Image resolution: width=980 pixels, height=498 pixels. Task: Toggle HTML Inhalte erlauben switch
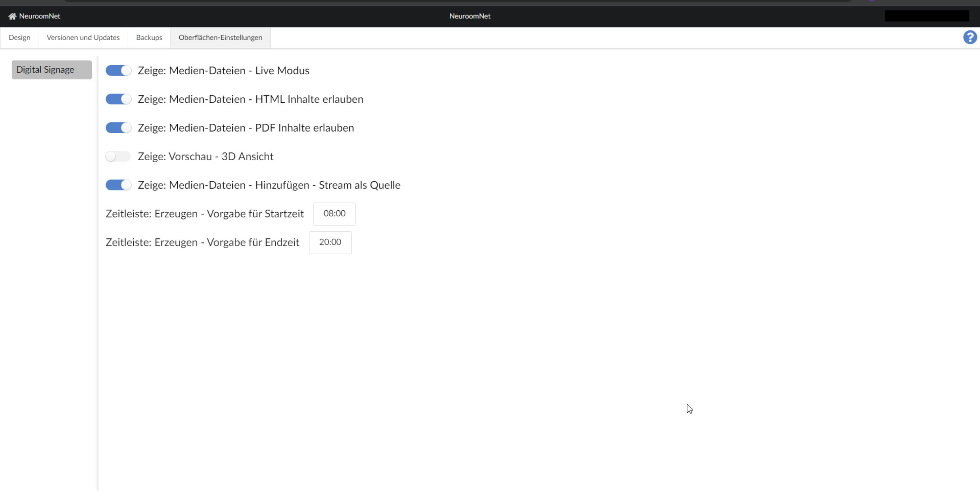[118, 99]
